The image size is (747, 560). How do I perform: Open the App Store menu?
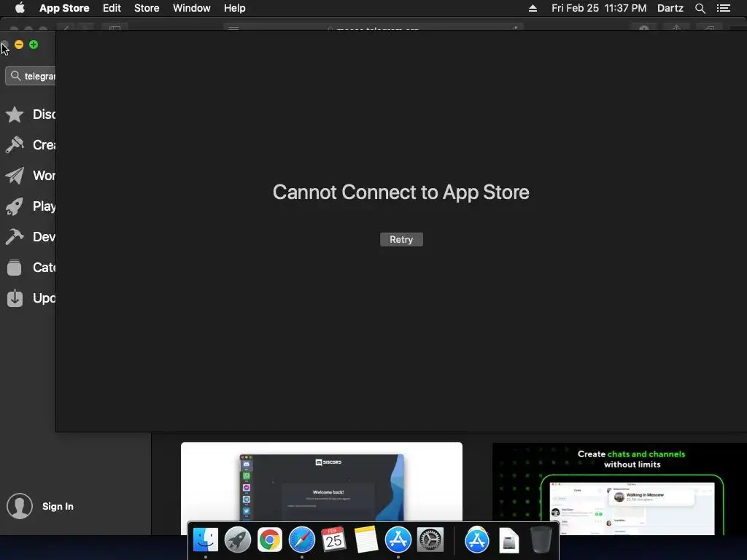pyautogui.click(x=64, y=8)
